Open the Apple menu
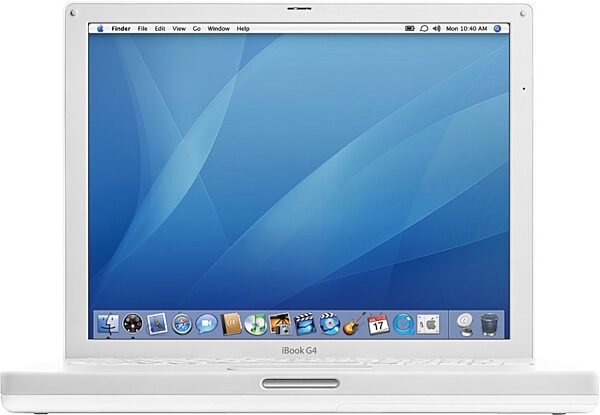The width and height of the screenshot is (600, 415). [100, 28]
